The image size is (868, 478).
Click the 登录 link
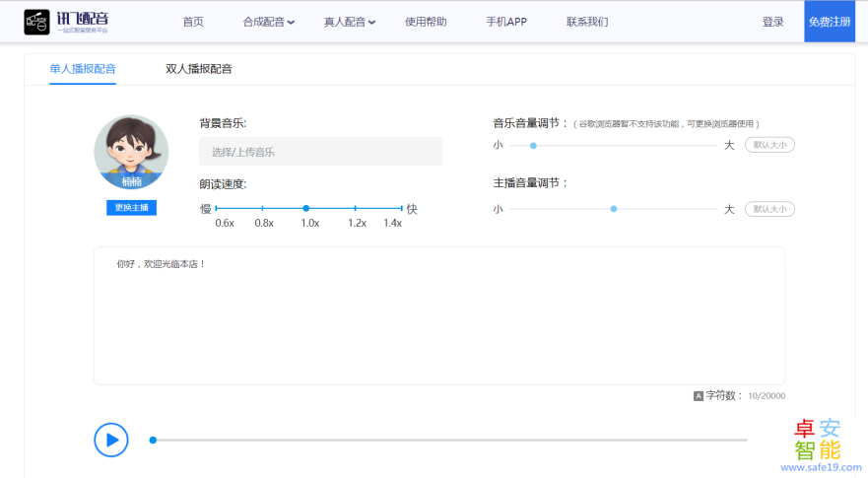pos(773,22)
